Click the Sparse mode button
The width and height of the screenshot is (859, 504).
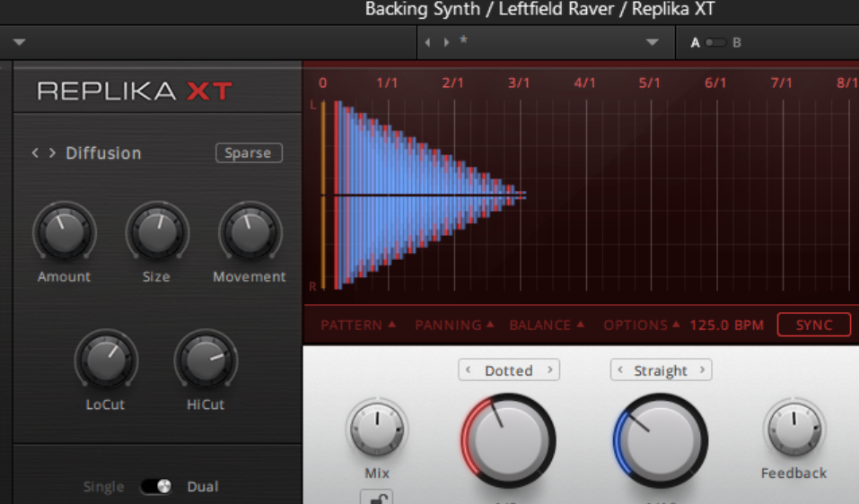click(249, 152)
